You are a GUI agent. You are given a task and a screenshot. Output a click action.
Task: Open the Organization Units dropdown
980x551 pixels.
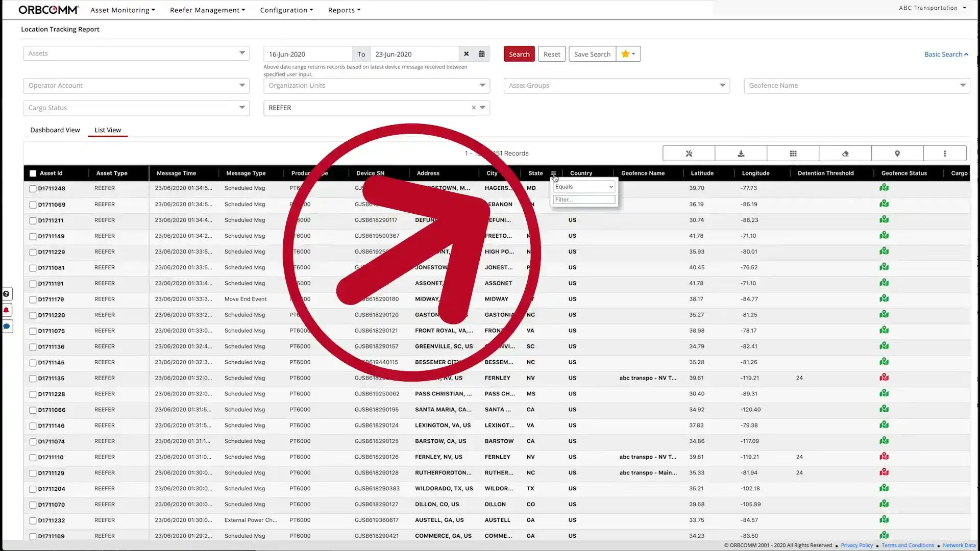(376, 85)
